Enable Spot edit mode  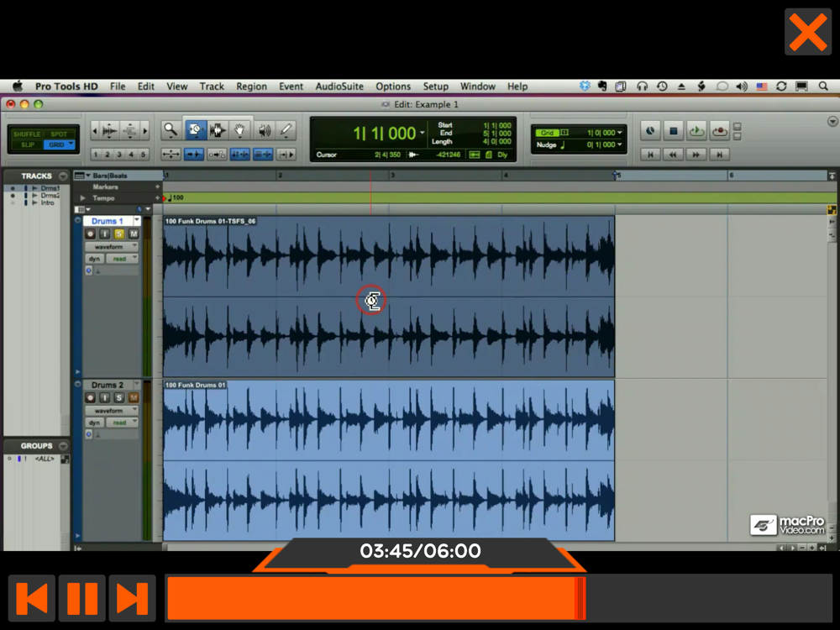pyautogui.click(x=59, y=134)
